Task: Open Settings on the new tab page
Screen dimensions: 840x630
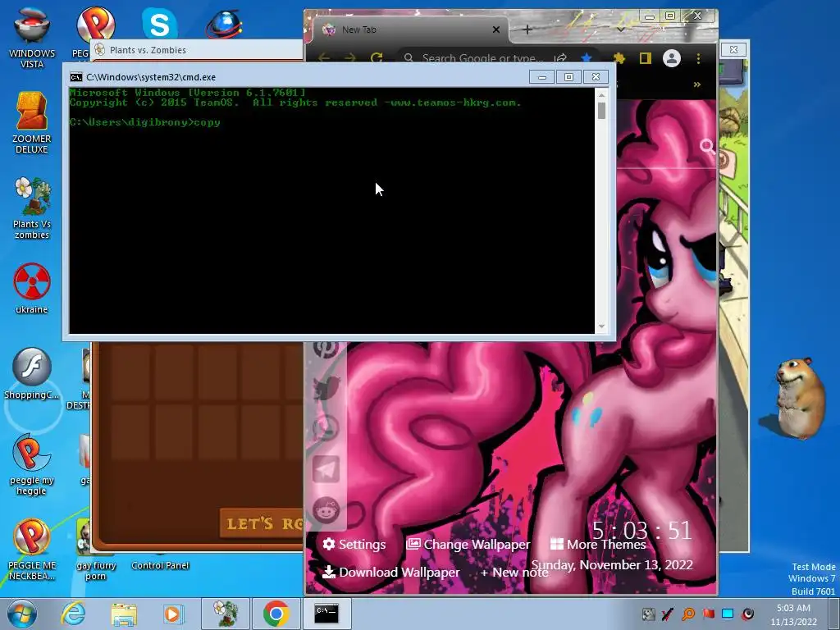Action: 354,545
